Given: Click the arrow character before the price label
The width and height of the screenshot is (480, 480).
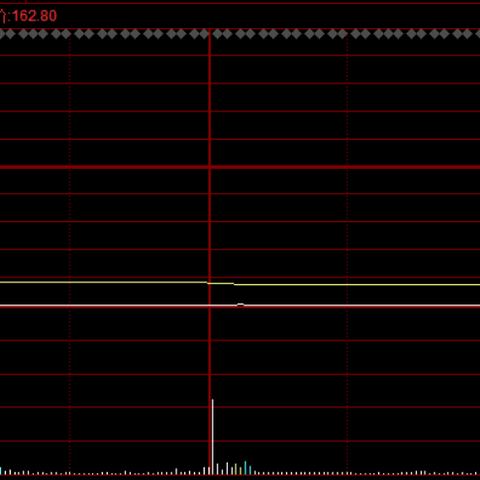Looking at the screenshot, I should click(x=3, y=16).
